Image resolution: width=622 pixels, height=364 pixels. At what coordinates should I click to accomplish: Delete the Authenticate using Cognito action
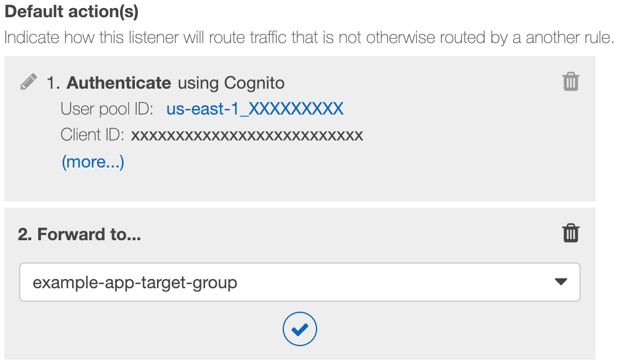(x=571, y=82)
